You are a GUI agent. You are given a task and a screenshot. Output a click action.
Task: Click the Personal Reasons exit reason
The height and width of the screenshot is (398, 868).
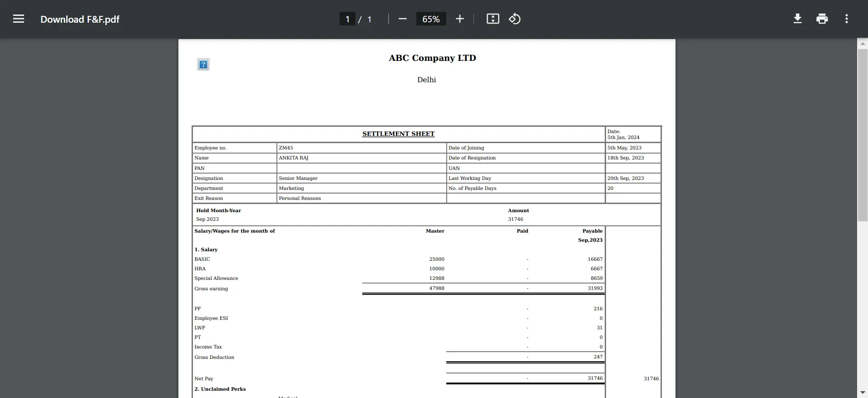pyautogui.click(x=300, y=198)
